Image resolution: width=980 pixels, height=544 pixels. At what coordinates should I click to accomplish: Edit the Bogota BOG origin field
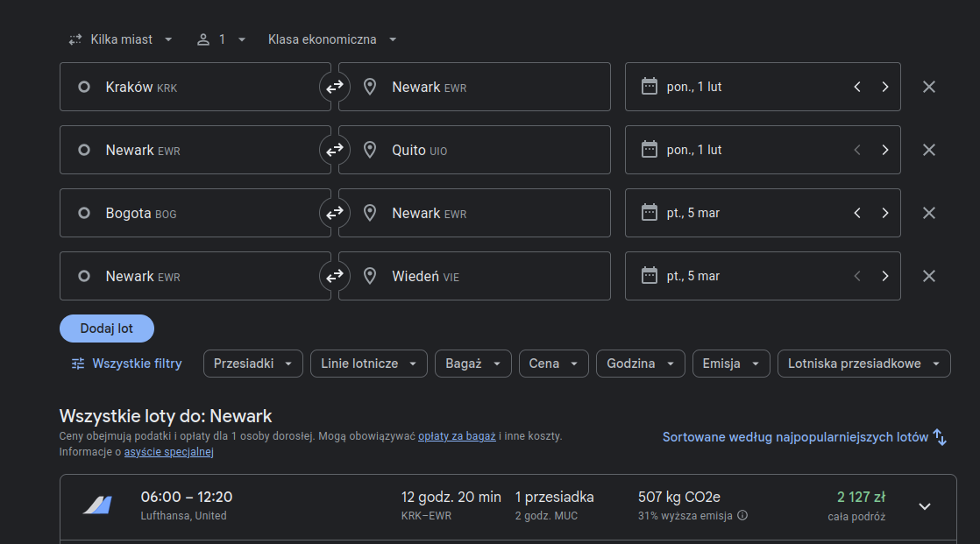click(x=195, y=213)
